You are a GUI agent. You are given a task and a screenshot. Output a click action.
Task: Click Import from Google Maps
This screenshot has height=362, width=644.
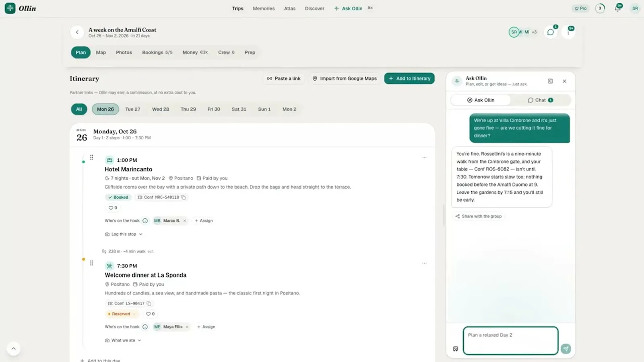point(345,78)
